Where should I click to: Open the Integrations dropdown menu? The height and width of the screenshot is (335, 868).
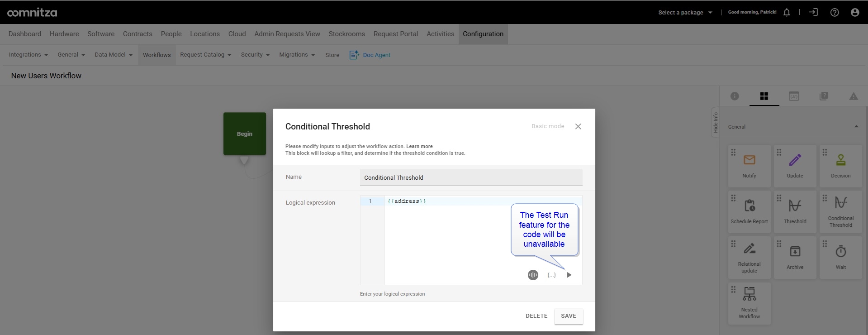tap(28, 55)
